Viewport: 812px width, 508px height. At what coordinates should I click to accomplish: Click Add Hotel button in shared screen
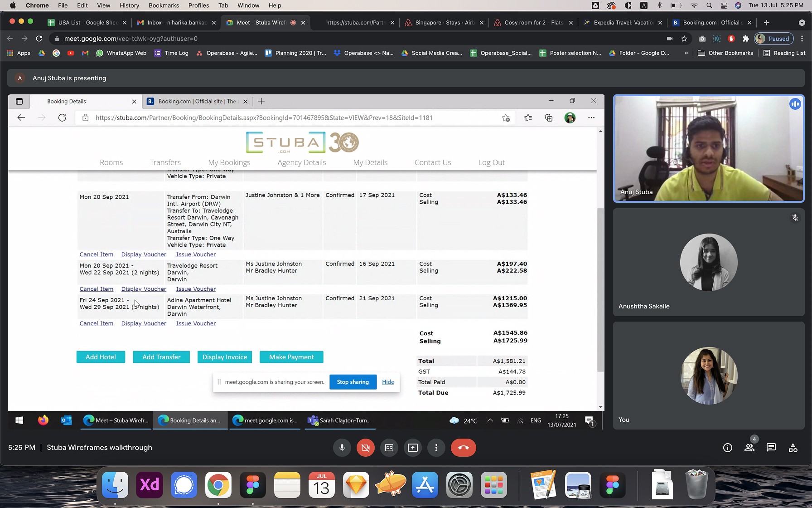pos(101,357)
